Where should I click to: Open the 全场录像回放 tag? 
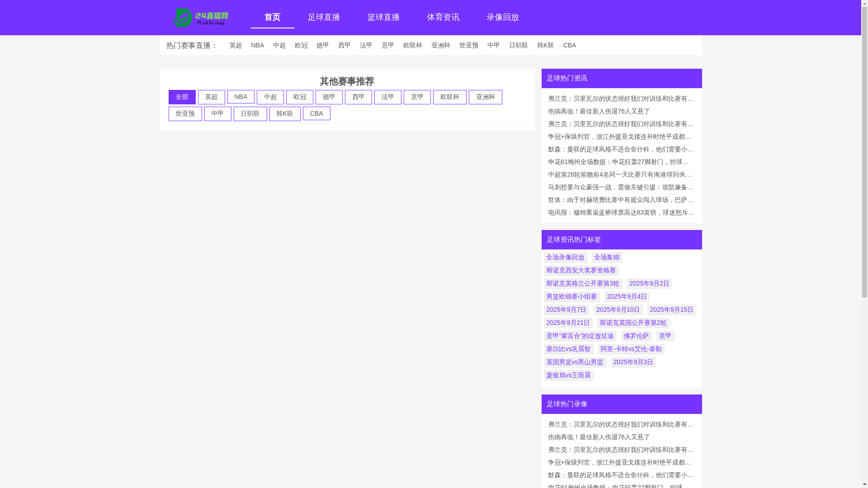(x=565, y=258)
